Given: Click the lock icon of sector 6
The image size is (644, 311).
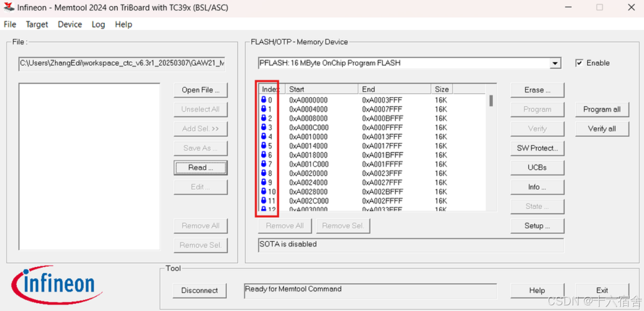Looking at the screenshot, I should (x=264, y=155).
